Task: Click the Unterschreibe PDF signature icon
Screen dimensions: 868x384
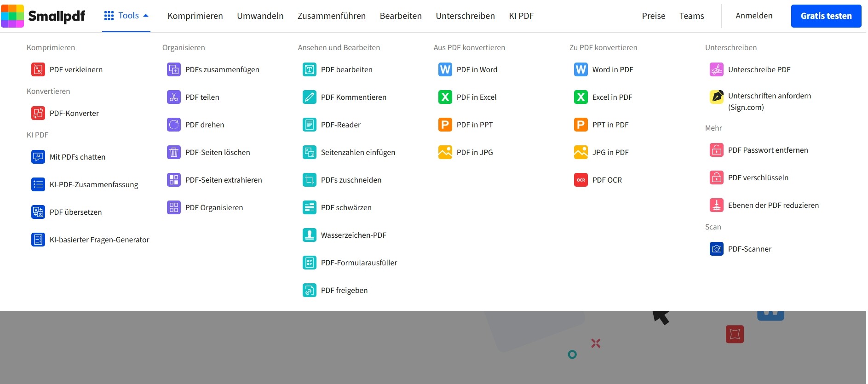Action: [716, 69]
